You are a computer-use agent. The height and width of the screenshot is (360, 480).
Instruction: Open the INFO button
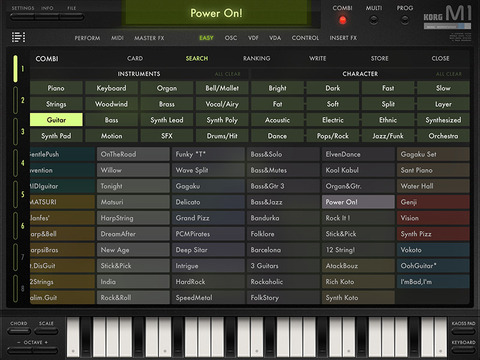pyautogui.click(x=47, y=17)
